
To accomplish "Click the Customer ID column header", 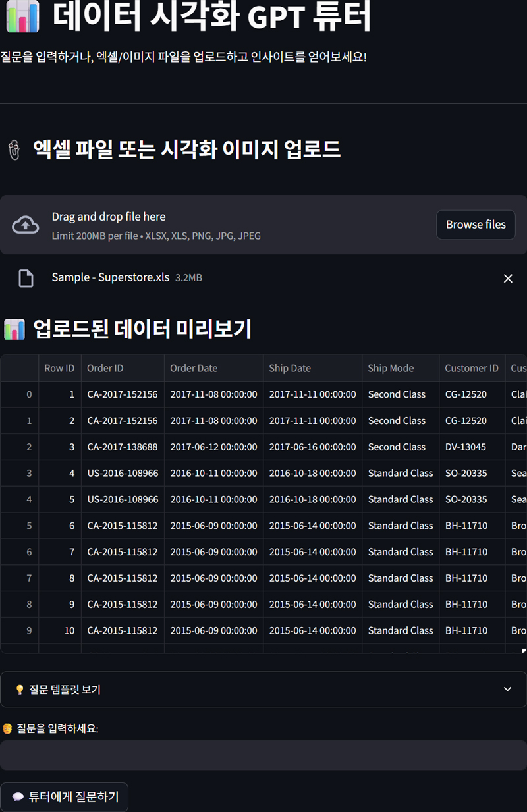I will pos(472,368).
